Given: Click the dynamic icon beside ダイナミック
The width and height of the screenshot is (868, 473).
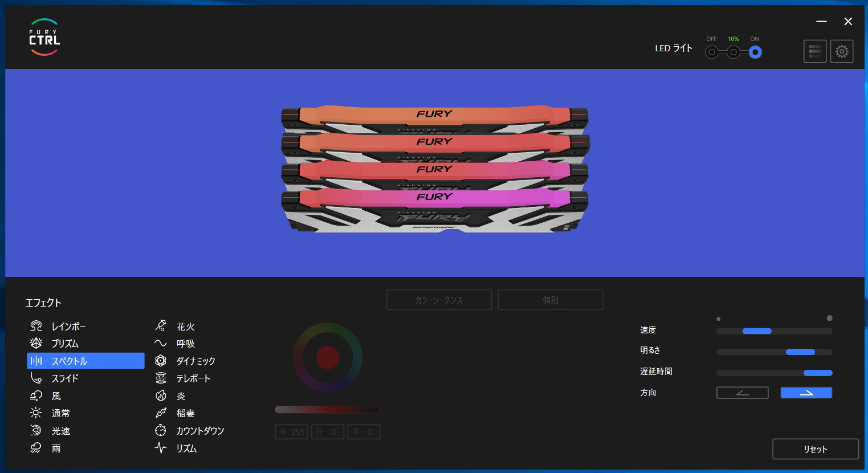Looking at the screenshot, I should 161,361.
